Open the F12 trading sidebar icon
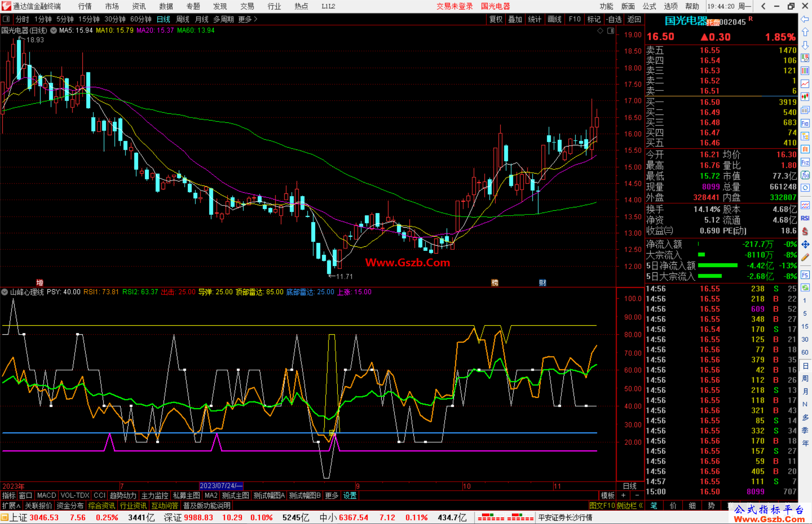The height and width of the screenshot is (524, 812). (805, 163)
